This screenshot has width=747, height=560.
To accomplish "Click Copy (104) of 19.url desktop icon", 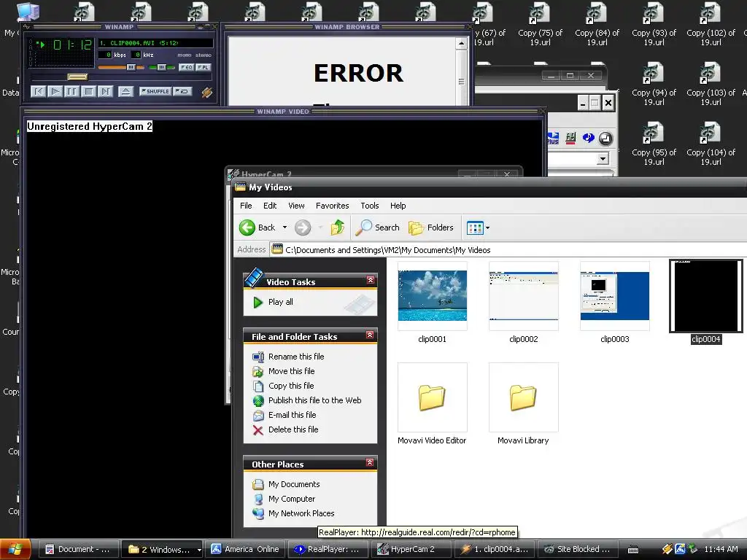I will click(711, 144).
